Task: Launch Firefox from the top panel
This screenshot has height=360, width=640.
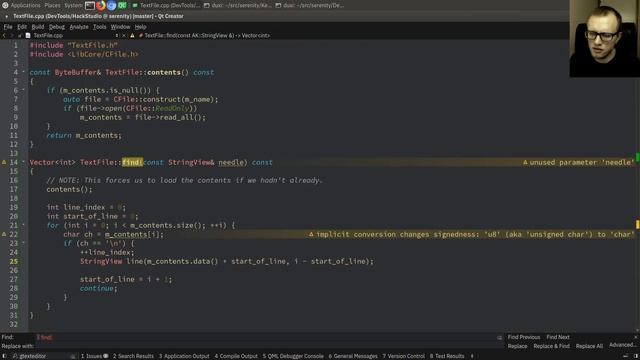Action: point(100,5)
